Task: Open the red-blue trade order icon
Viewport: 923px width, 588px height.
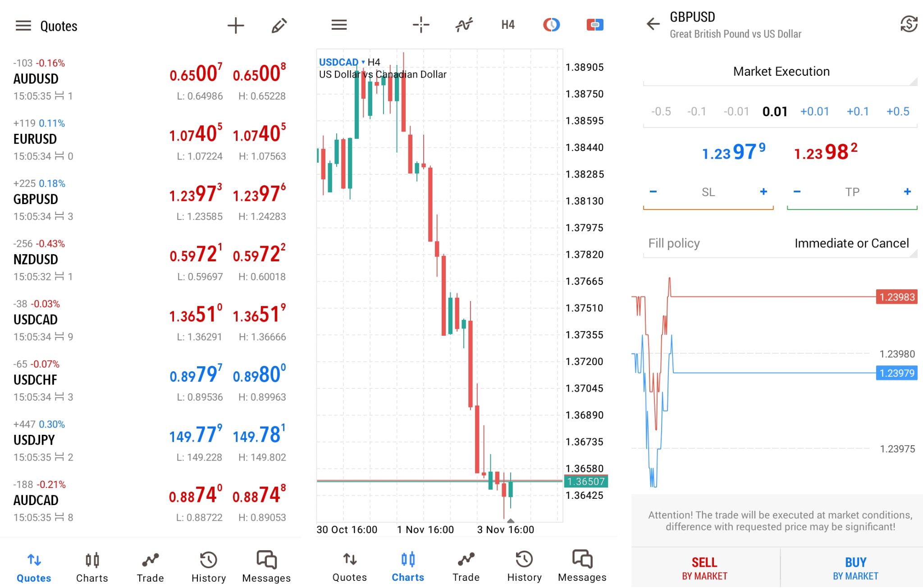Action: coord(594,25)
